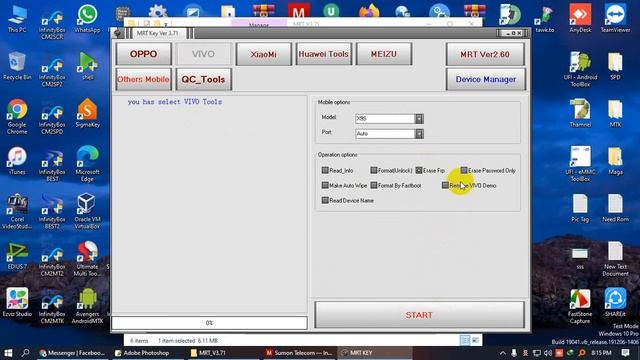640x360 pixels.
Task: Click the taskbar clock 8:15 PM
Action: 601,353
